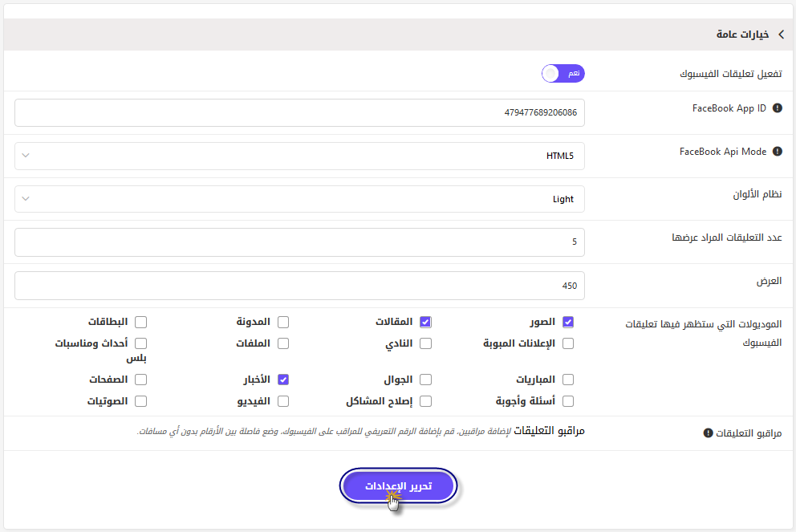Check the الصفحات checkbox
The width and height of the screenshot is (796, 532).
[x=140, y=380]
